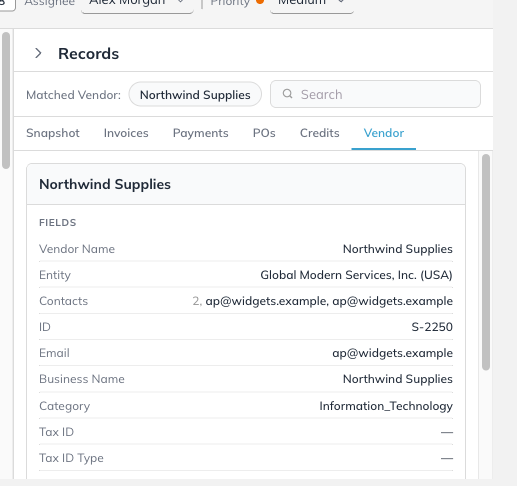Click the Northwind Supplies matched vendor chip

click(195, 95)
